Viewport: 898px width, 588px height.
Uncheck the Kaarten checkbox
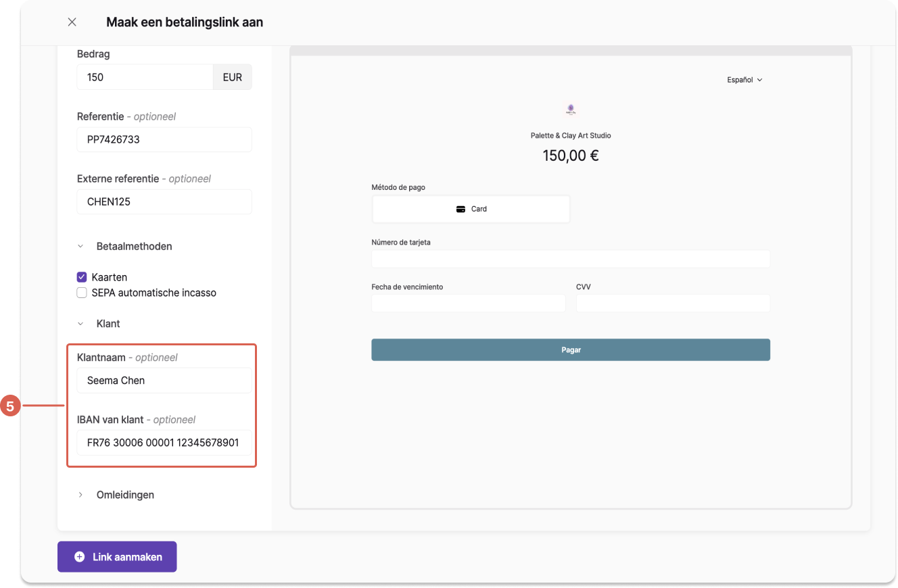(82, 277)
